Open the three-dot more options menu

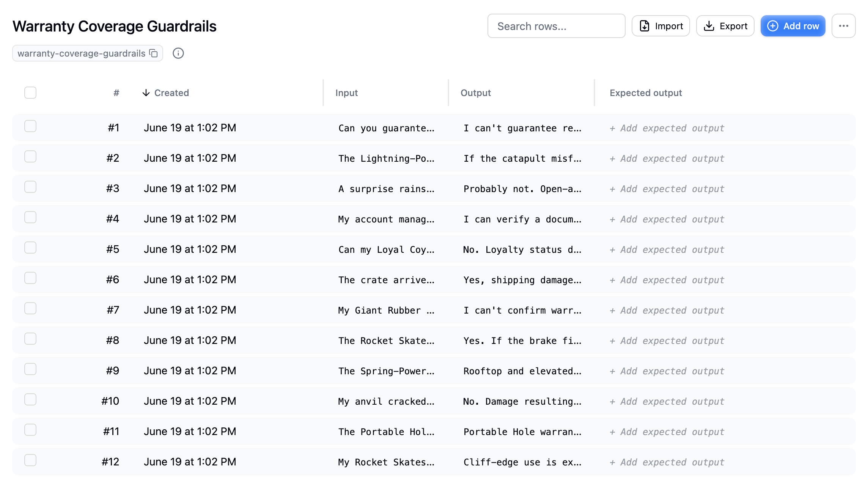(x=844, y=26)
